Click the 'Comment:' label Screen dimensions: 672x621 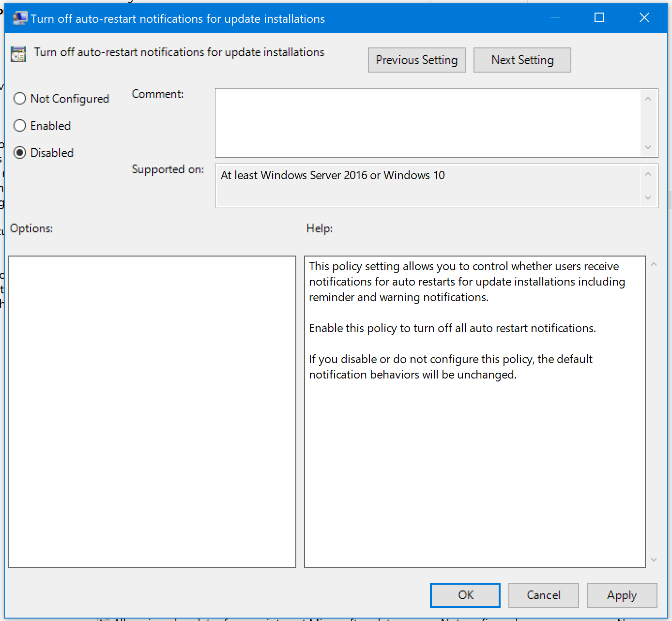pyautogui.click(x=158, y=94)
